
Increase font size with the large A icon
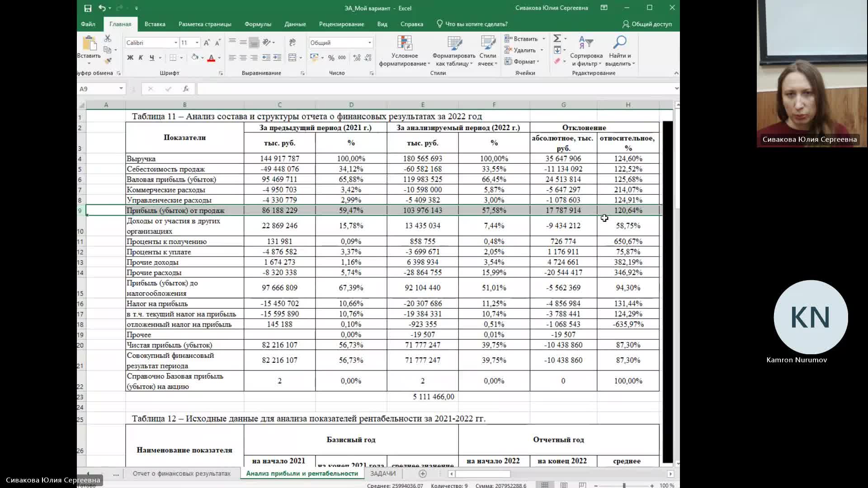pyautogui.click(x=207, y=42)
